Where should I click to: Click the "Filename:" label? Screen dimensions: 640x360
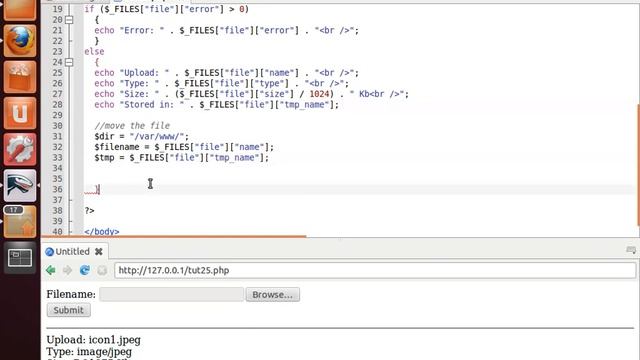tap(71, 294)
